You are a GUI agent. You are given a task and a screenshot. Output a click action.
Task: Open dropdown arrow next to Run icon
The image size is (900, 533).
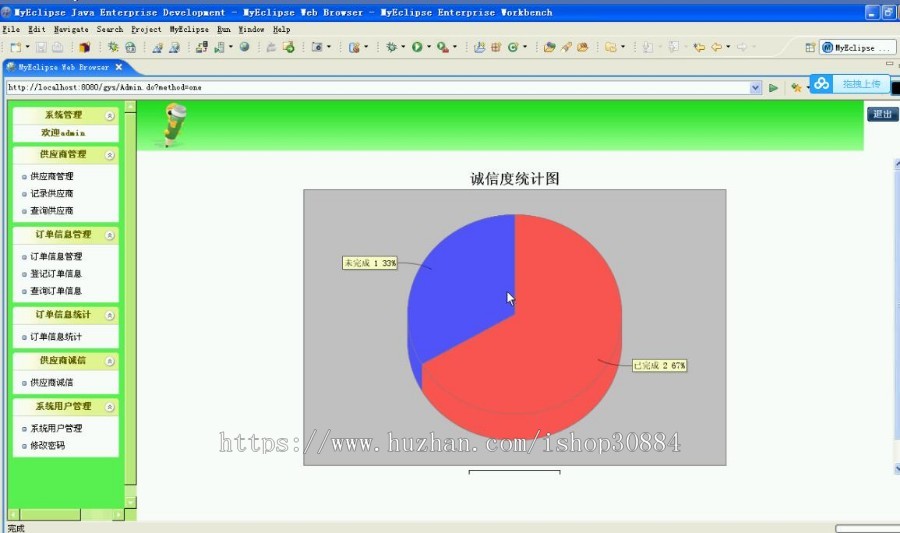tap(429, 47)
